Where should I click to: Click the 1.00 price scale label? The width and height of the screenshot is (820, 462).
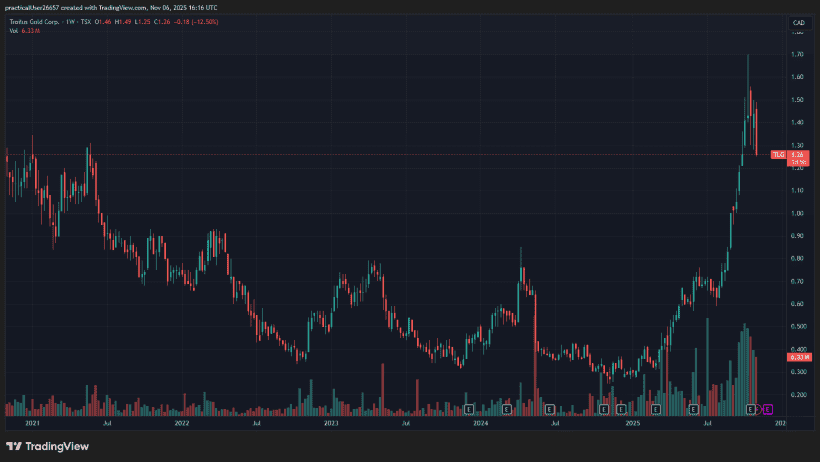[798, 213]
